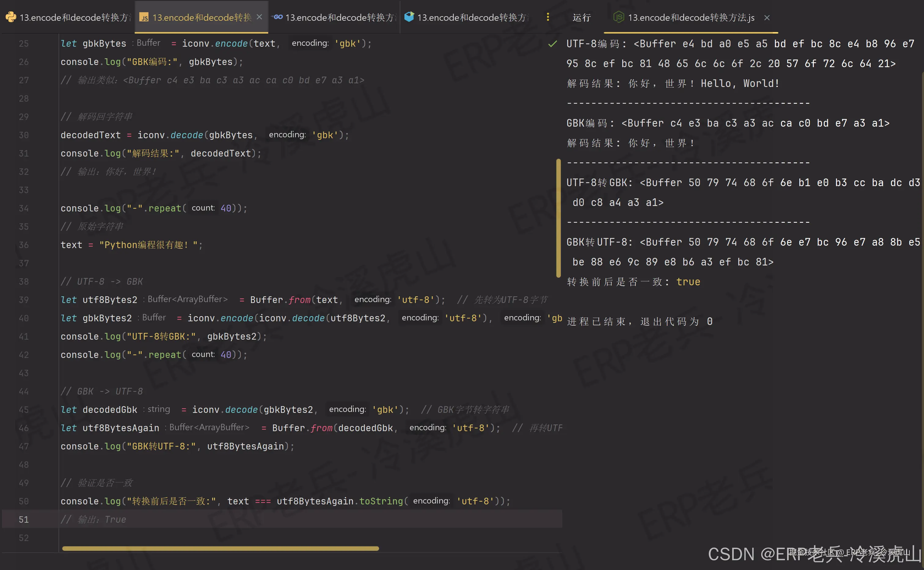Screen dimensions: 924x570
Task: Click the Node.js icon on the output tab
Action: (619, 17)
